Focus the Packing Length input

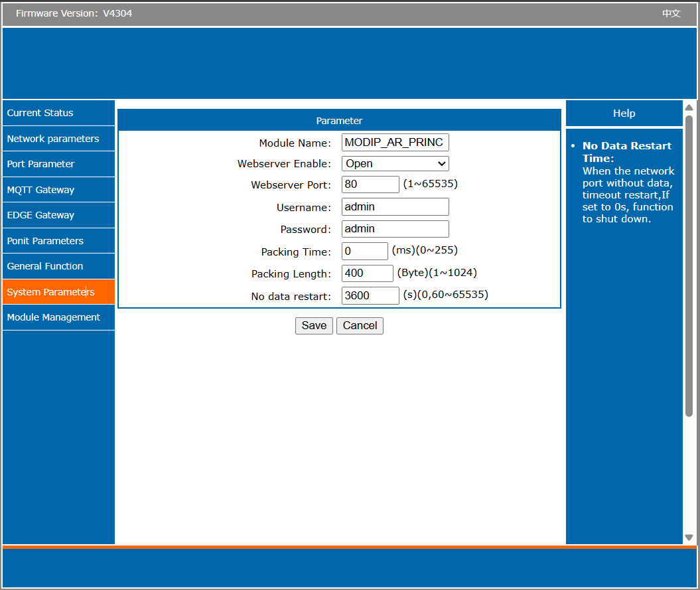click(x=367, y=273)
